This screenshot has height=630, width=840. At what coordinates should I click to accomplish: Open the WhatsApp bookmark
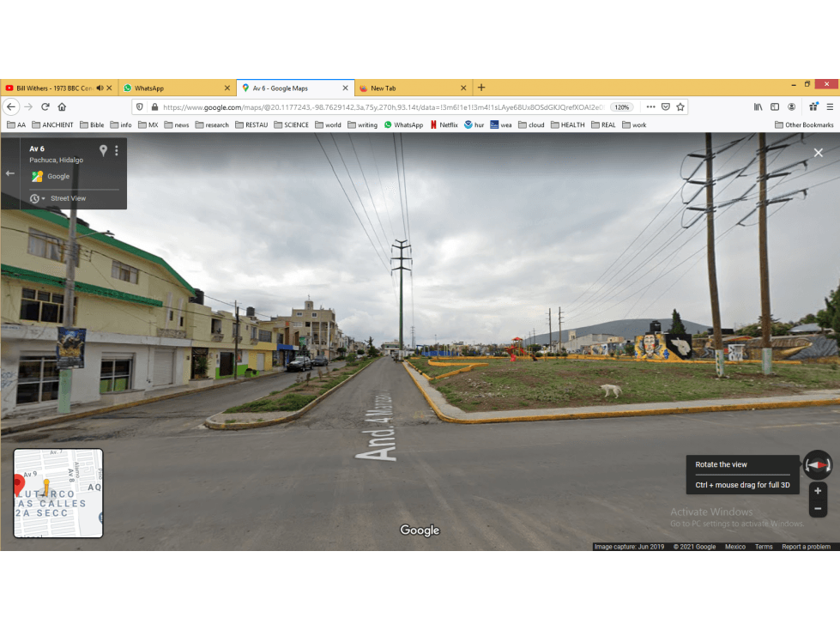coord(404,124)
